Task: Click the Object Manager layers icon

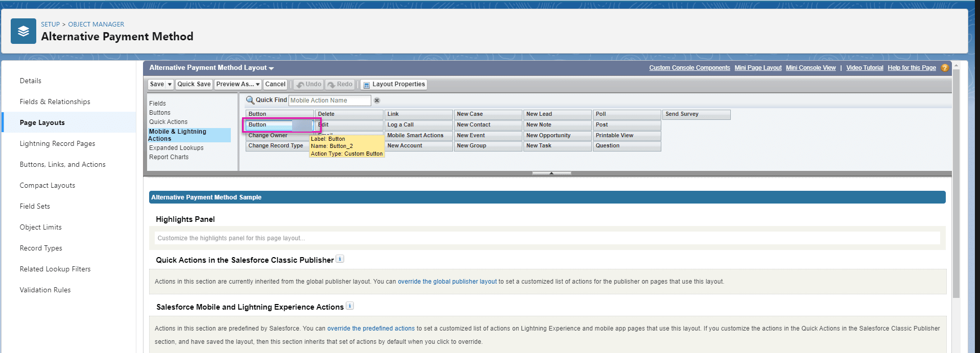Action: (23, 31)
